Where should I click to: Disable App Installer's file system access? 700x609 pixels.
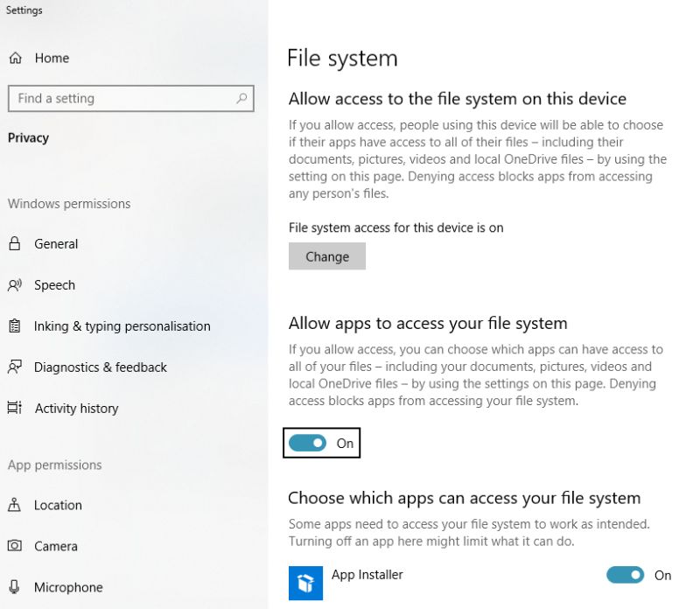point(626,576)
